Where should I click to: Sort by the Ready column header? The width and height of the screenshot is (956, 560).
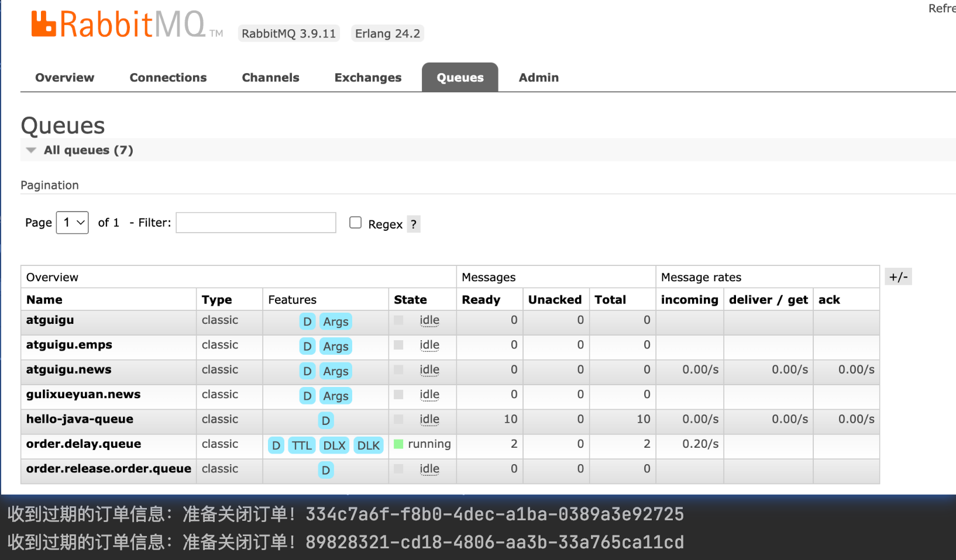coord(481,300)
